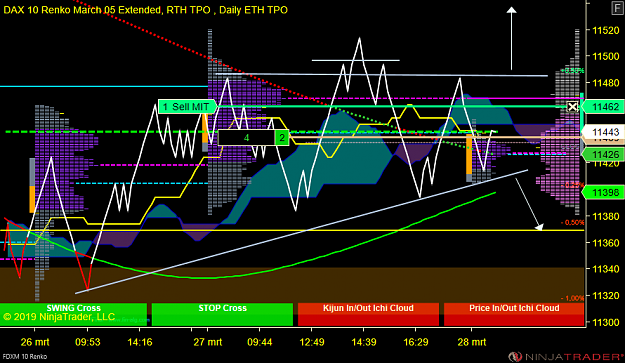The height and width of the screenshot is (363, 625).
Task: Click the 09:44 time label
Action: click(x=259, y=342)
